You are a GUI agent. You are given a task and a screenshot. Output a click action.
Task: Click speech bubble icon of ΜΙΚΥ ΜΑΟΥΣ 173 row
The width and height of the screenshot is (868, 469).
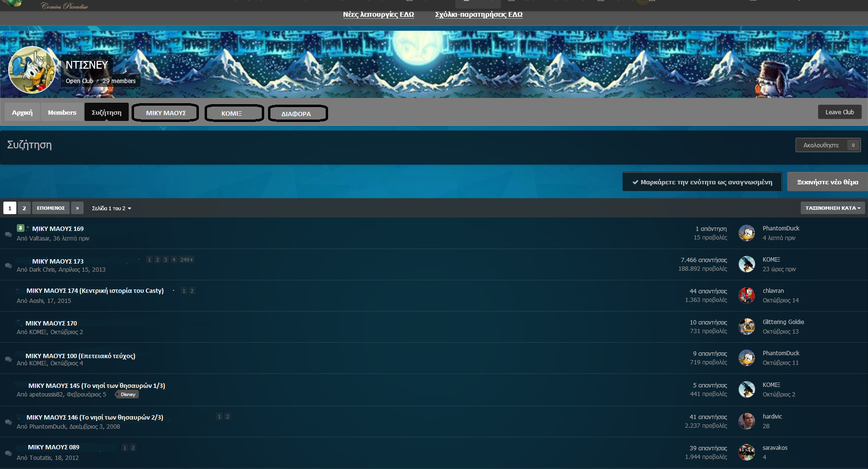pos(8,265)
